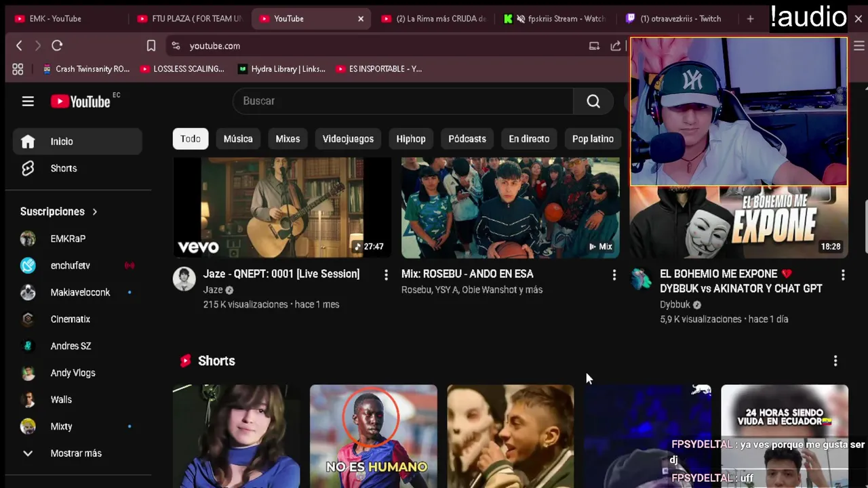Select the Pódcasts filter chip

click(467, 138)
